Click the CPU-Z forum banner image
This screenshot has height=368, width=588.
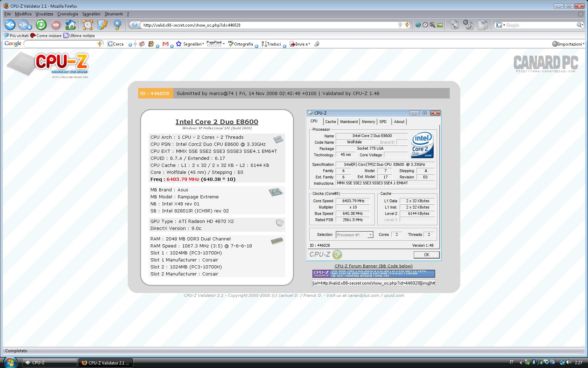tap(373, 274)
